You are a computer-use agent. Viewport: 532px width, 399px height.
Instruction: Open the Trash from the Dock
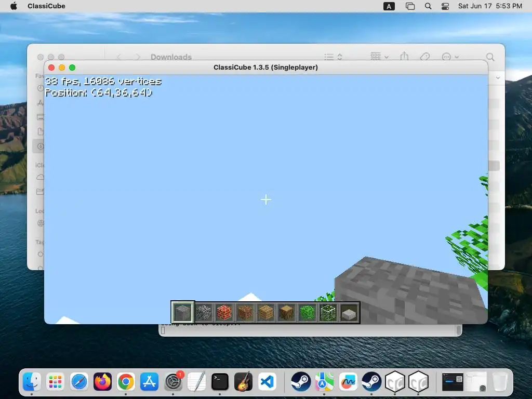(499, 381)
